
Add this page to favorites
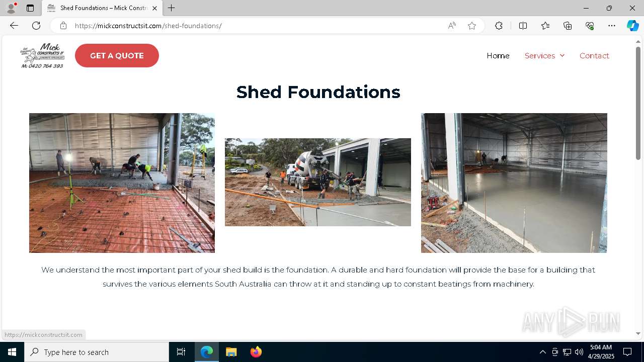[x=472, y=26]
